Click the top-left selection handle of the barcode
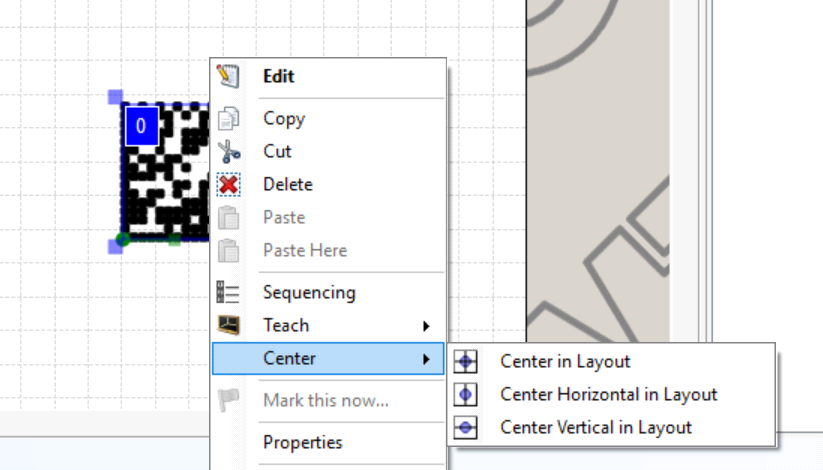Viewport: 823px width, 470px height. pos(115,97)
